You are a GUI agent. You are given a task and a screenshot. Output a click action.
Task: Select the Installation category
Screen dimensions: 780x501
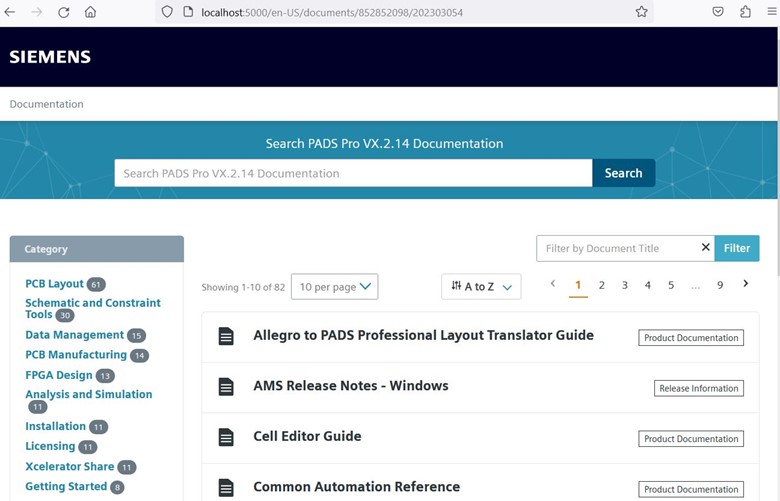tap(55, 426)
